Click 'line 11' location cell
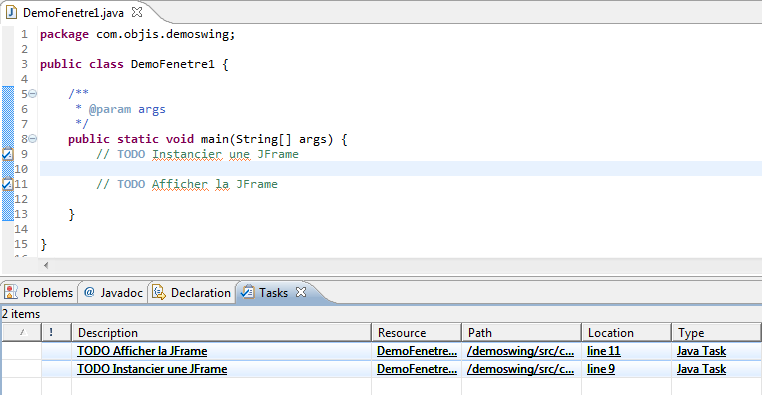 pyautogui.click(x=604, y=351)
